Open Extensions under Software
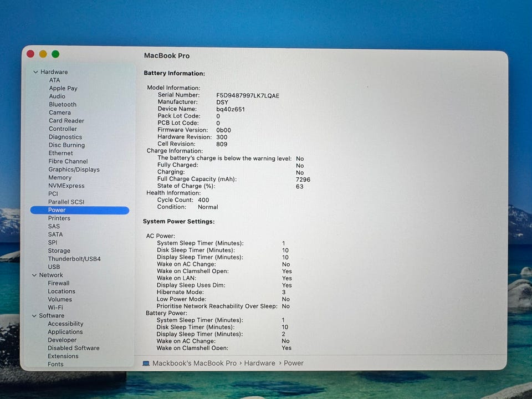This screenshot has width=532, height=399. (63, 356)
